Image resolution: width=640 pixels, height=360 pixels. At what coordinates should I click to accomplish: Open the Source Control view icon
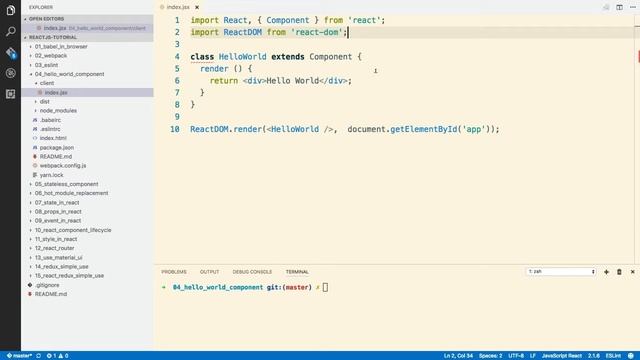pos(11,52)
